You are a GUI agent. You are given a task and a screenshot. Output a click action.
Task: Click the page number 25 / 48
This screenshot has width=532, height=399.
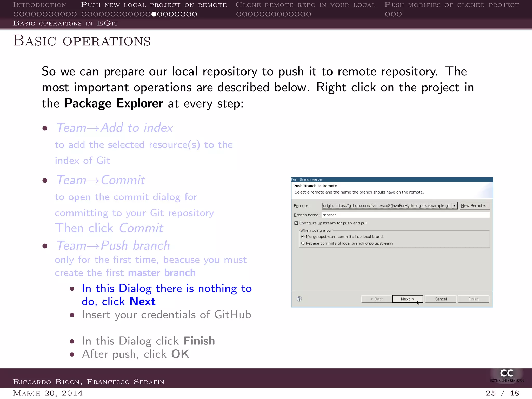click(502, 393)
